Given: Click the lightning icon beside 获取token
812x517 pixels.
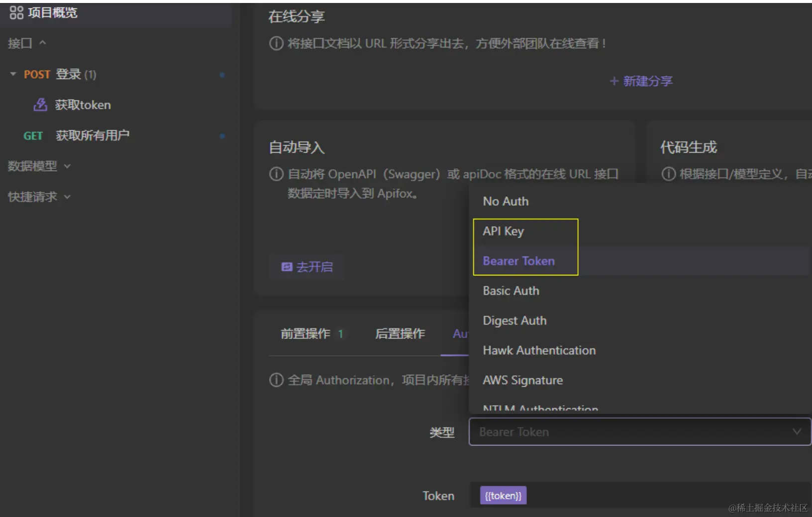Looking at the screenshot, I should point(39,105).
